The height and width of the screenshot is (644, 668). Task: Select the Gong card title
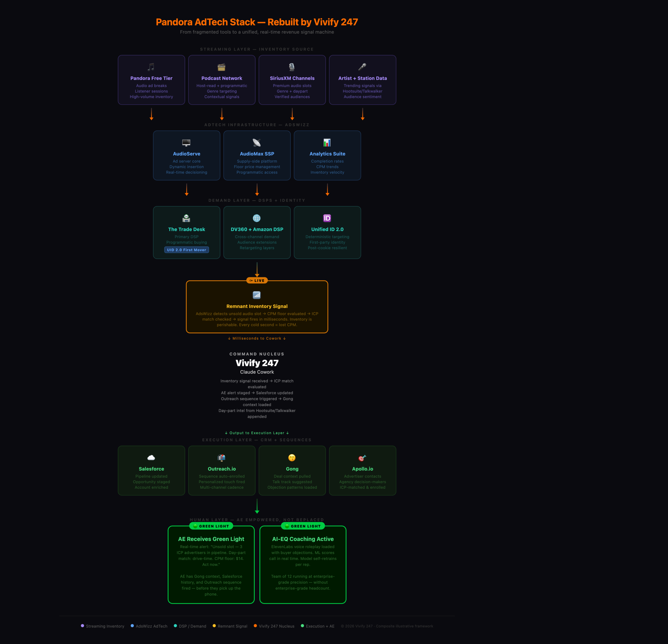[292, 469]
